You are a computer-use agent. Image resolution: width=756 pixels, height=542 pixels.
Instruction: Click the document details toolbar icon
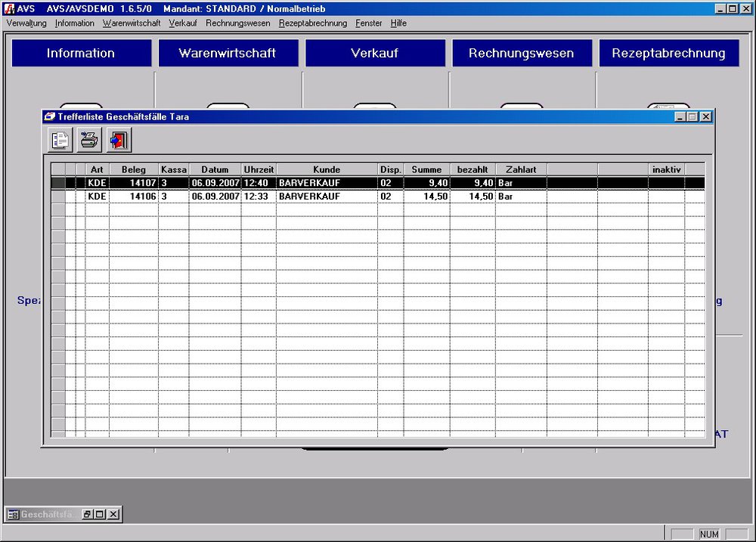[x=60, y=140]
